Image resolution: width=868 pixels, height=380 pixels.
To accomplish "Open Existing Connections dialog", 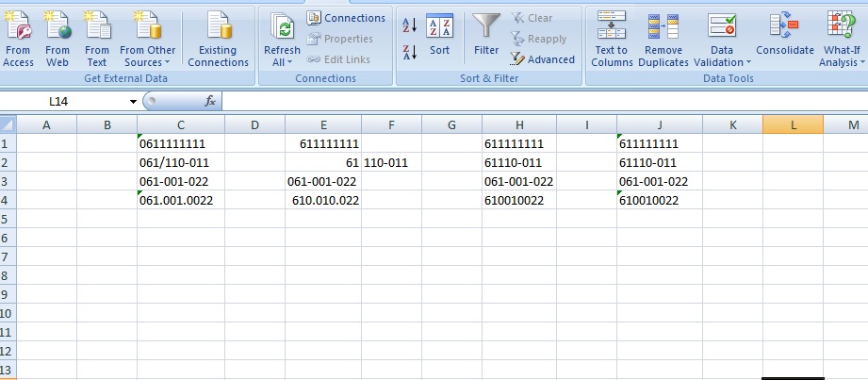I will (218, 40).
